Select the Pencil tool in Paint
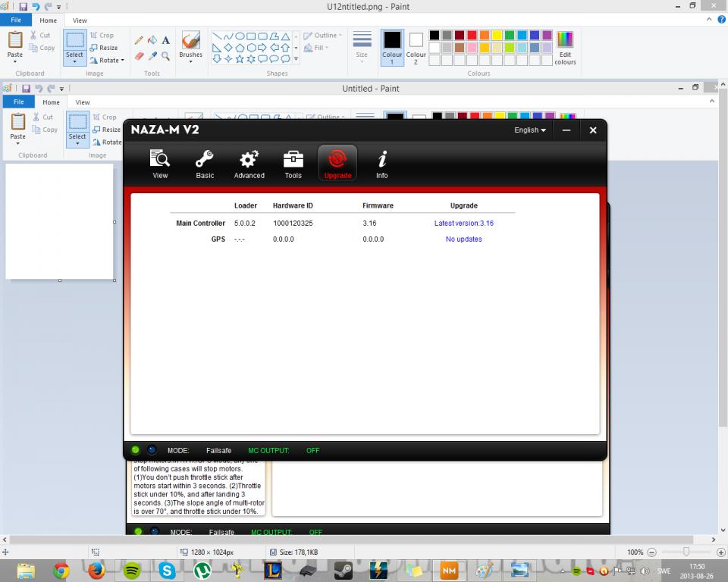This screenshot has height=582, width=728. (x=139, y=40)
